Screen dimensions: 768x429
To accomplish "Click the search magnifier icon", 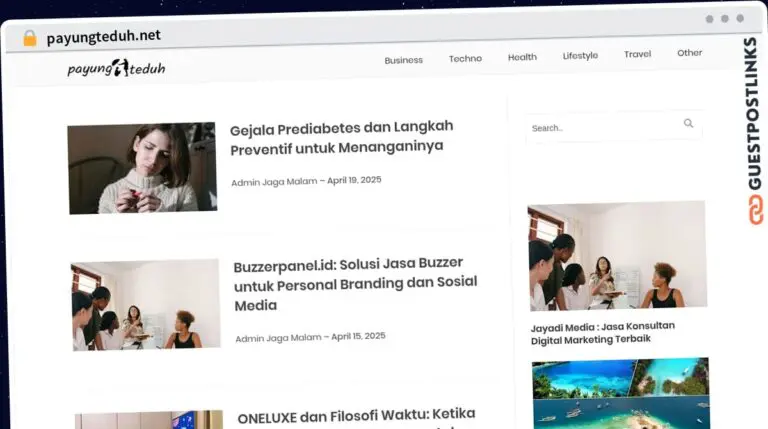I will 688,124.
